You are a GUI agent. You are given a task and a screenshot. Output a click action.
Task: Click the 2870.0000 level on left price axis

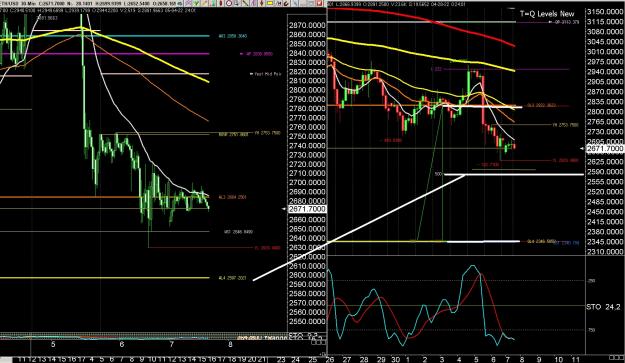pos(307,25)
